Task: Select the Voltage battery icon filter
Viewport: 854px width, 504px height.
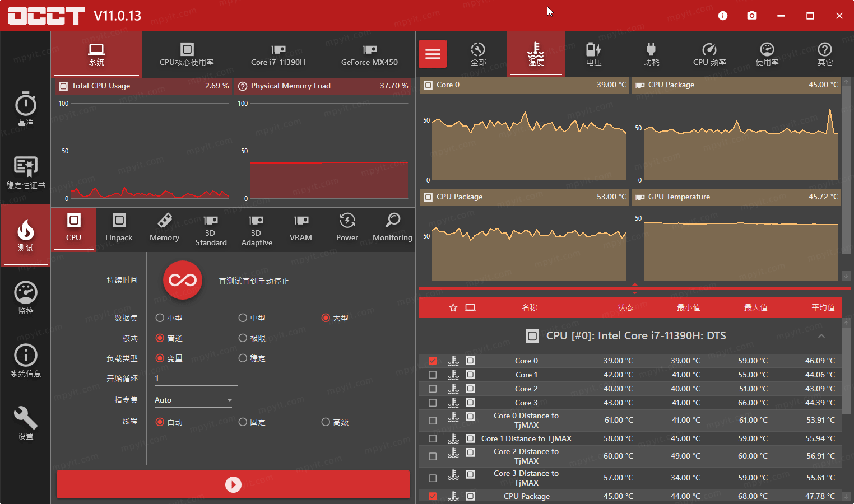Action: pyautogui.click(x=593, y=54)
